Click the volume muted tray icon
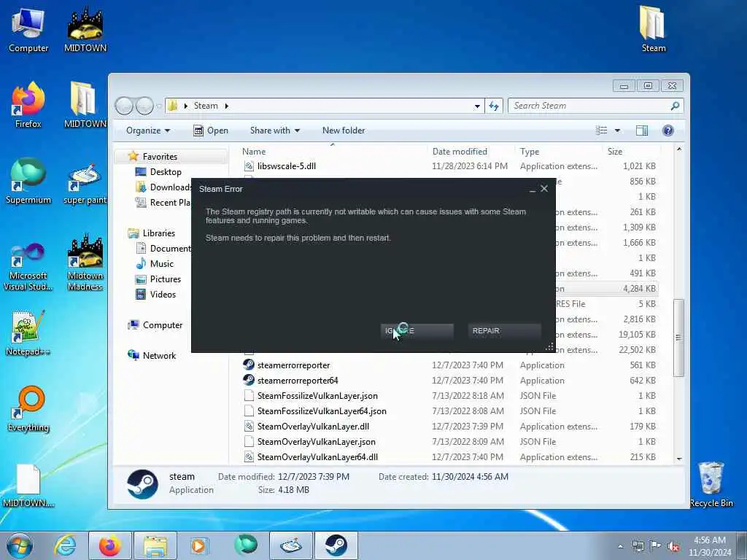 coord(673,546)
